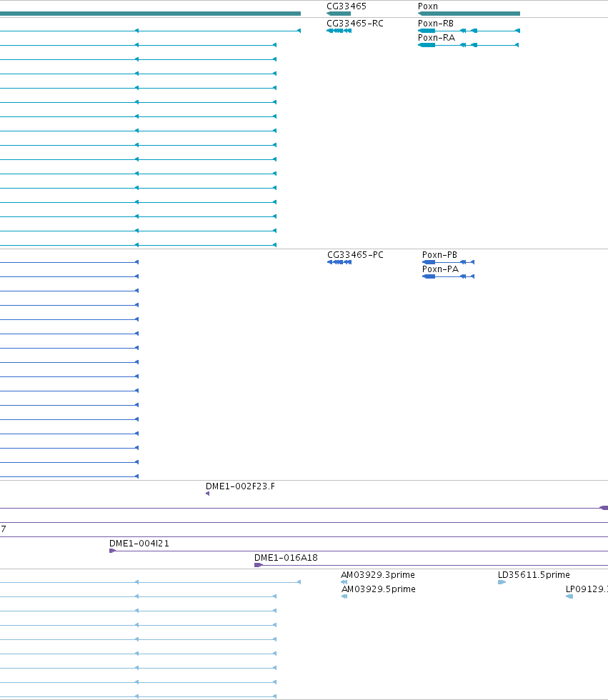Click the AM03929.5prime label

point(379,589)
